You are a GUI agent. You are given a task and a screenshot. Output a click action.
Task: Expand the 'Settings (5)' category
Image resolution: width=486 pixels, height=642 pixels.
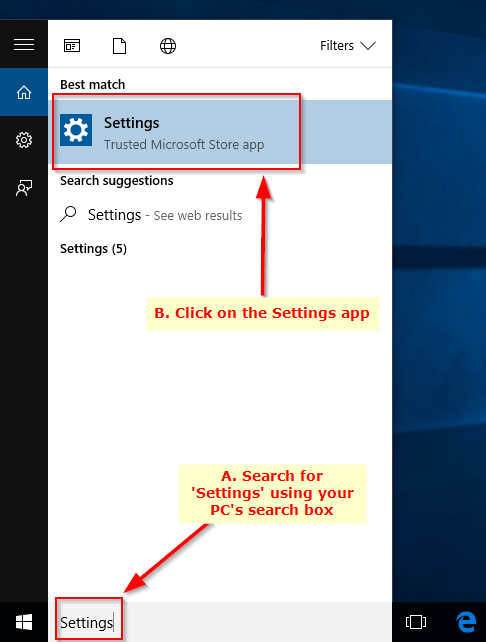(x=93, y=249)
